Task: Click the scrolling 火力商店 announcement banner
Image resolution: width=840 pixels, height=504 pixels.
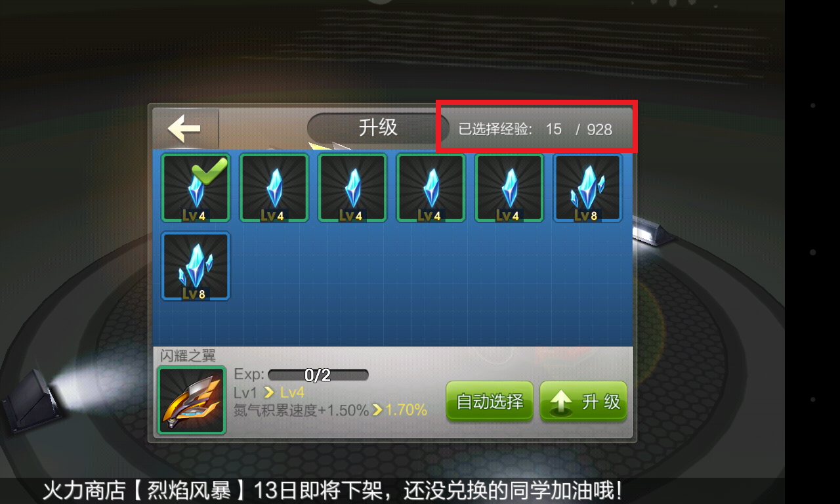Action: [332, 491]
